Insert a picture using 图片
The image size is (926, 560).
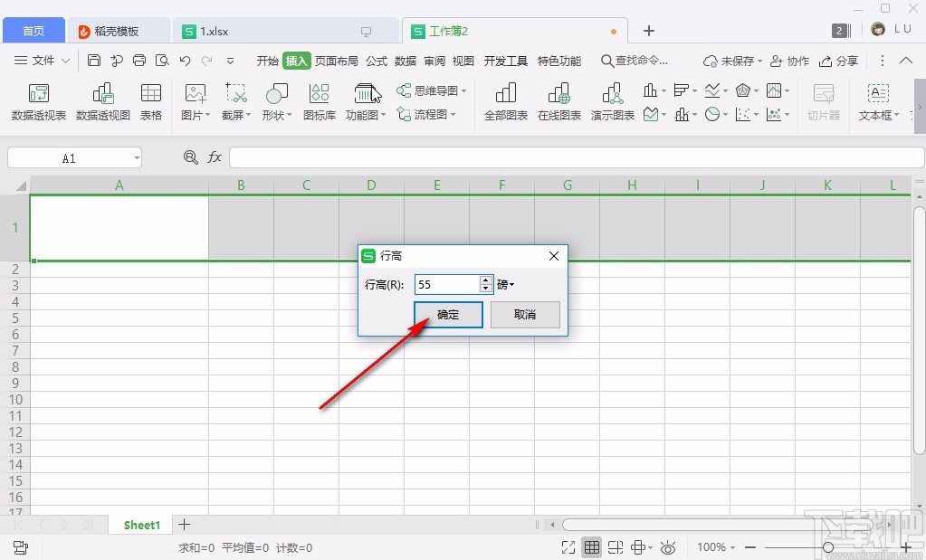(192, 102)
